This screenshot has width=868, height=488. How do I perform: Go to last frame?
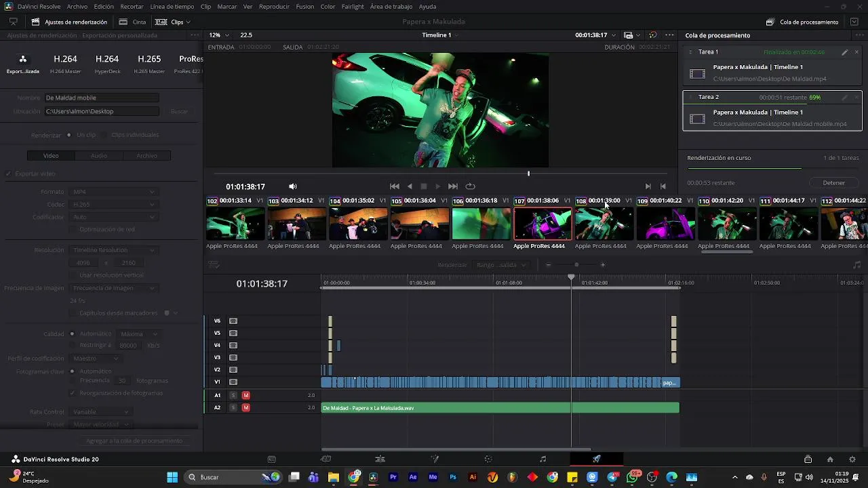point(453,186)
